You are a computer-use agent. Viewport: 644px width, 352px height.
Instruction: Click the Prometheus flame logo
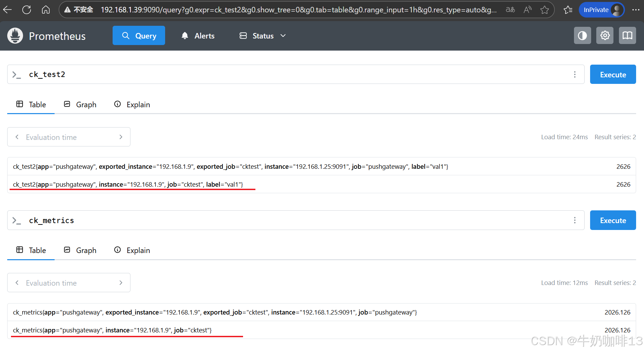point(15,36)
